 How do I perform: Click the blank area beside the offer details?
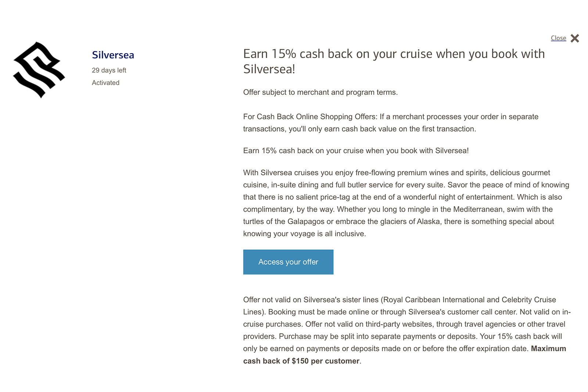click(129, 220)
